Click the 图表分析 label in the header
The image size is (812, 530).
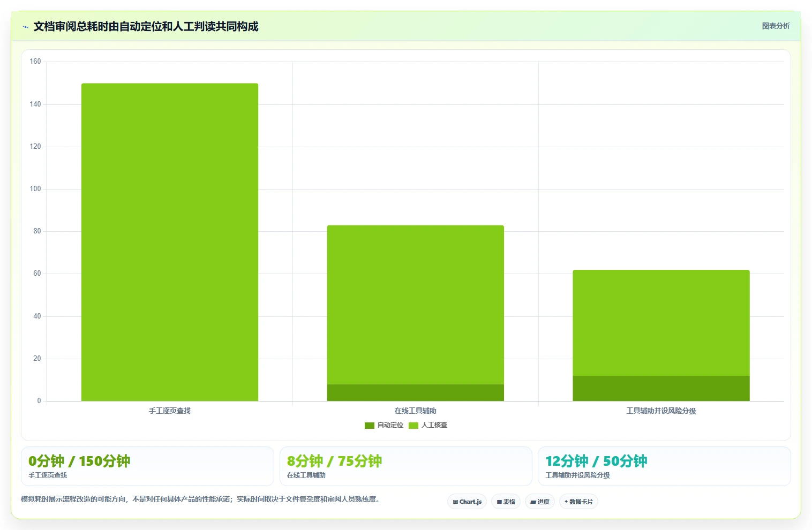(x=776, y=26)
